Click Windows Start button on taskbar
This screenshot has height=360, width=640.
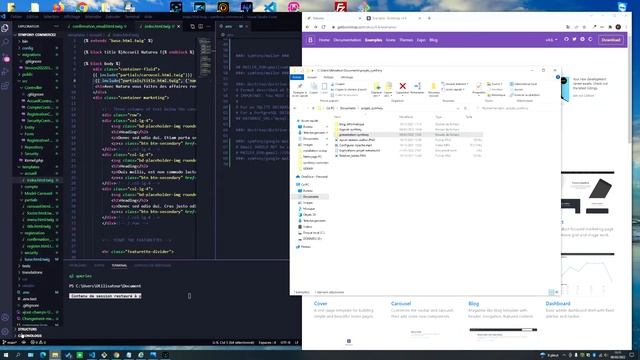6,355
